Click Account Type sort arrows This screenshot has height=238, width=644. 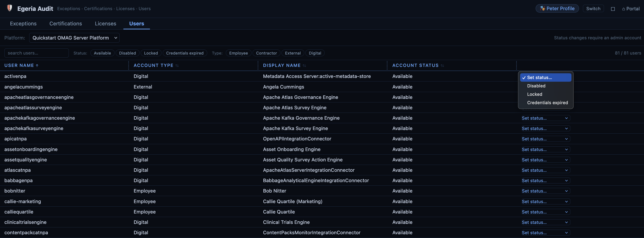pyautogui.click(x=177, y=65)
